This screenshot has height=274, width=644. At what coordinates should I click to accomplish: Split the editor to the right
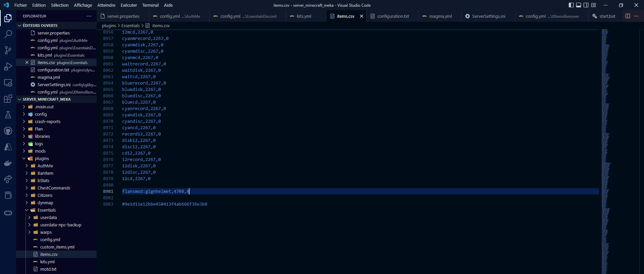click(628, 16)
